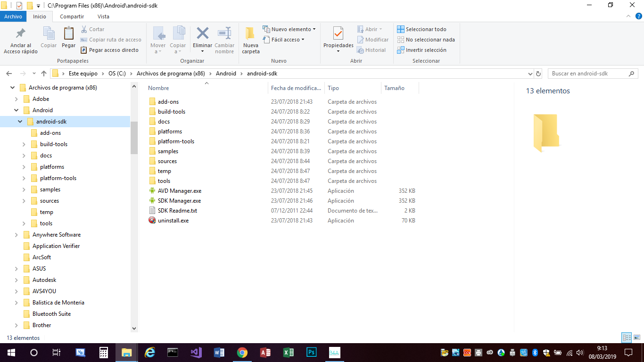Switch to large icons view

(637, 337)
